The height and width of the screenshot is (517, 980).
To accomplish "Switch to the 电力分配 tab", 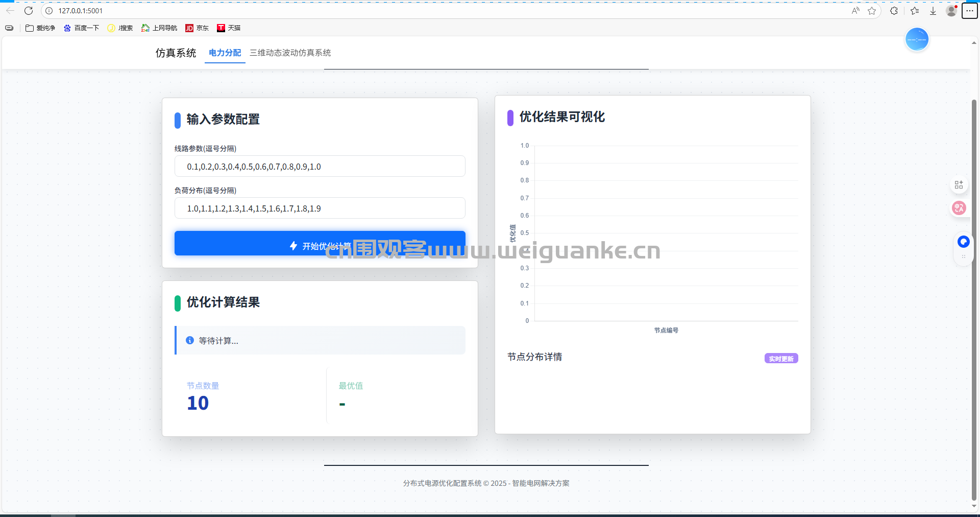I will pyautogui.click(x=225, y=53).
